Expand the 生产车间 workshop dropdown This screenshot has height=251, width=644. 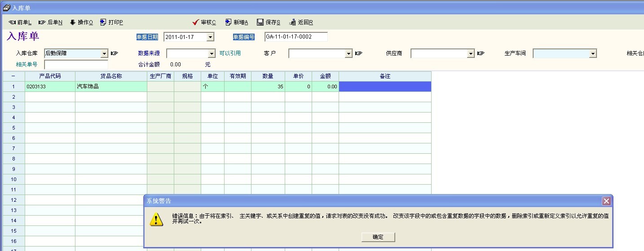593,54
